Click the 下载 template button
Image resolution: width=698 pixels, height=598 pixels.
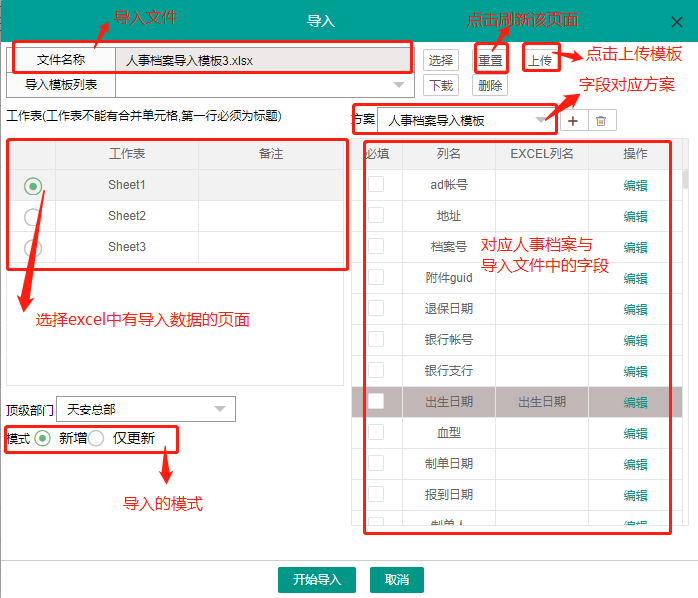tap(441, 85)
